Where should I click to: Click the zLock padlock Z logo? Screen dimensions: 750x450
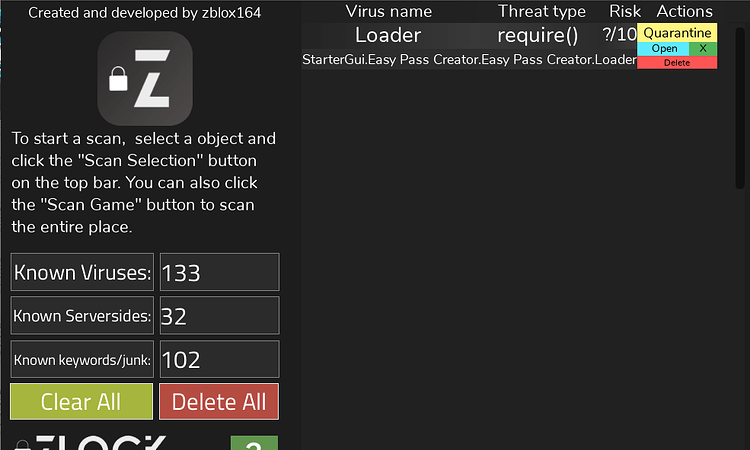pos(145,78)
